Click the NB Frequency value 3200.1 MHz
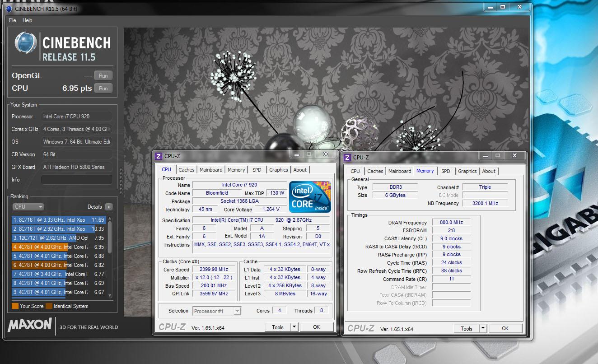The width and height of the screenshot is (598, 364). click(485, 203)
